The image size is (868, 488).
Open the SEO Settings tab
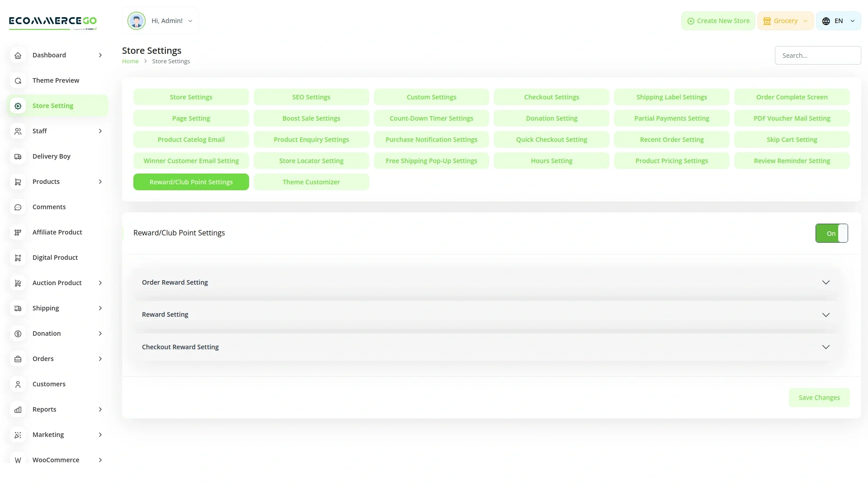pyautogui.click(x=311, y=97)
